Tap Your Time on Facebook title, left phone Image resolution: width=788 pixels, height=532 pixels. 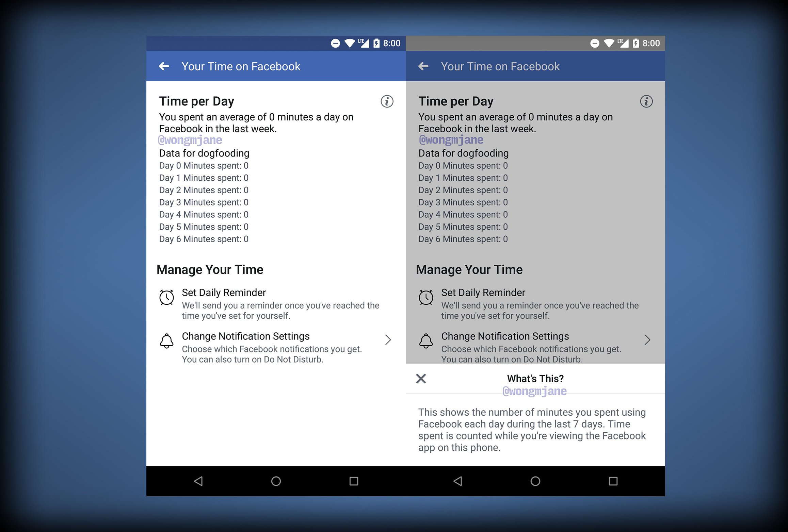[x=241, y=66]
